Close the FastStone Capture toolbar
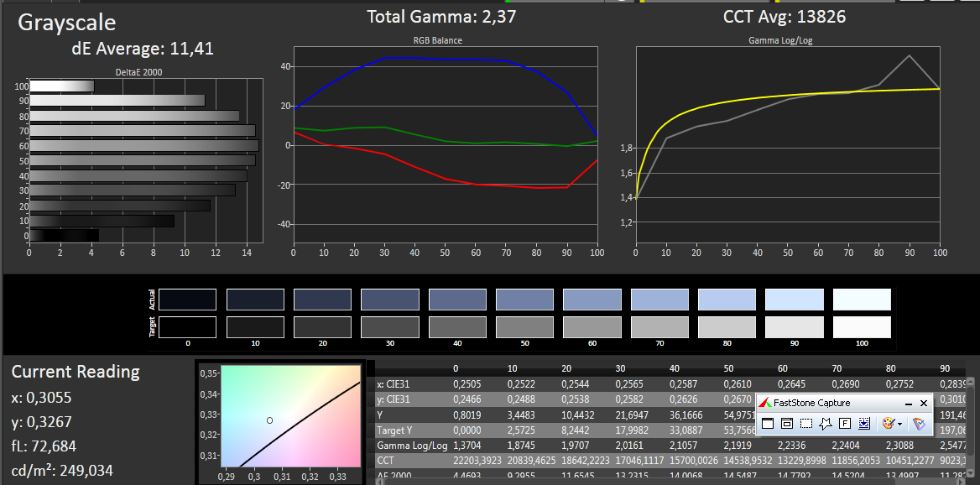Screen dimensions: 980x485 point(923,404)
